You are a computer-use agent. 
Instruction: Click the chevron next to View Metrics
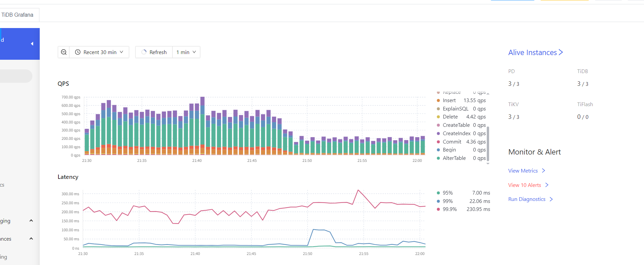pyautogui.click(x=544, y=171)
